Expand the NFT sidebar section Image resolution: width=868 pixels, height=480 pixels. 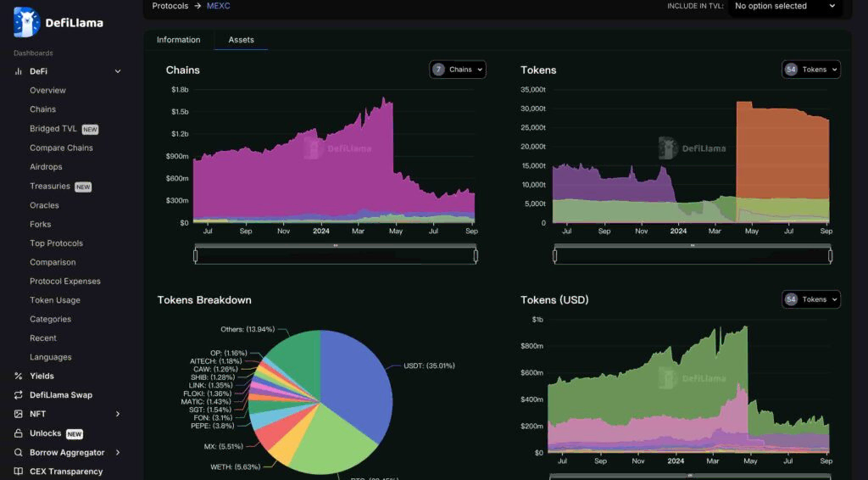tap(118, 414)
